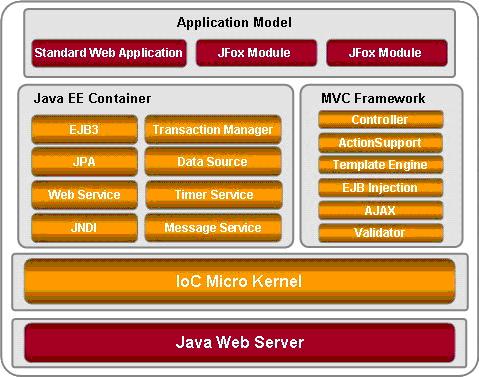The width and height of the screenshot is (479, 377).
Task: Select the ActionSupport bar
Action: pyautogui.click(x=381, y=143)
